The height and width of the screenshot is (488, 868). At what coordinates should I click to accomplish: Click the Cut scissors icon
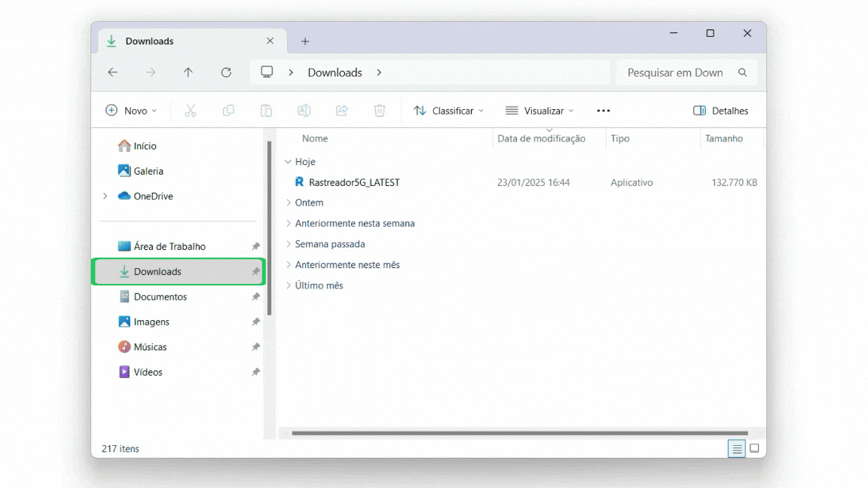[x=191, y=111]
